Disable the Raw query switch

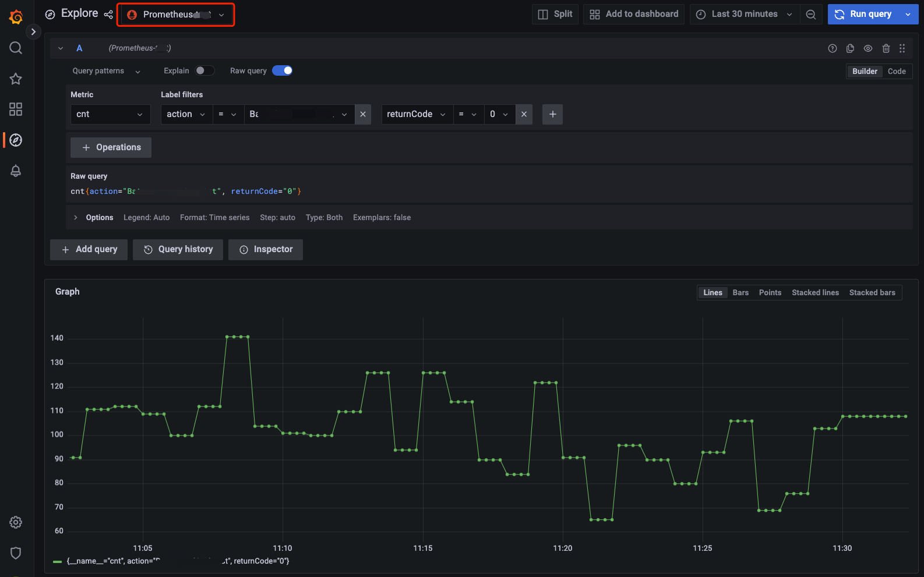[283, 70]
